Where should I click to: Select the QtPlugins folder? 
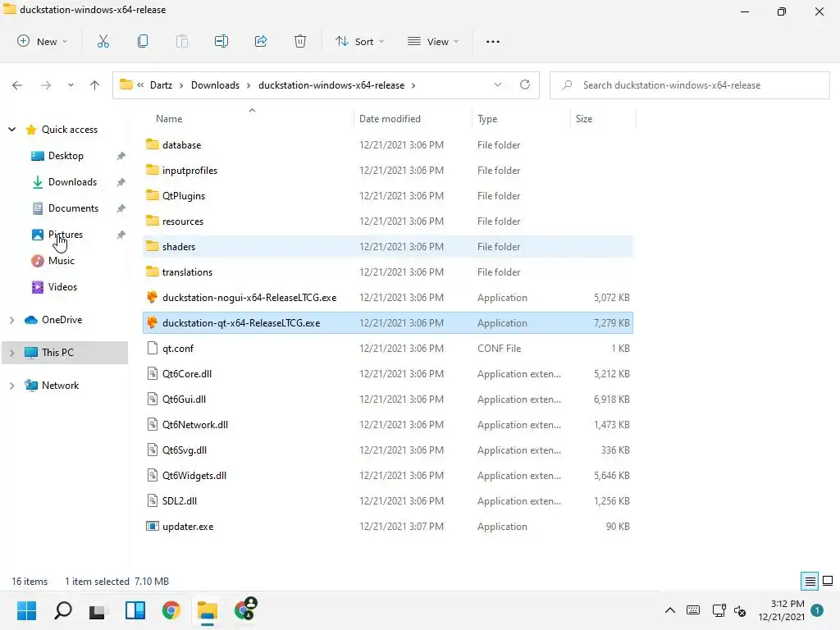point(388,196)
